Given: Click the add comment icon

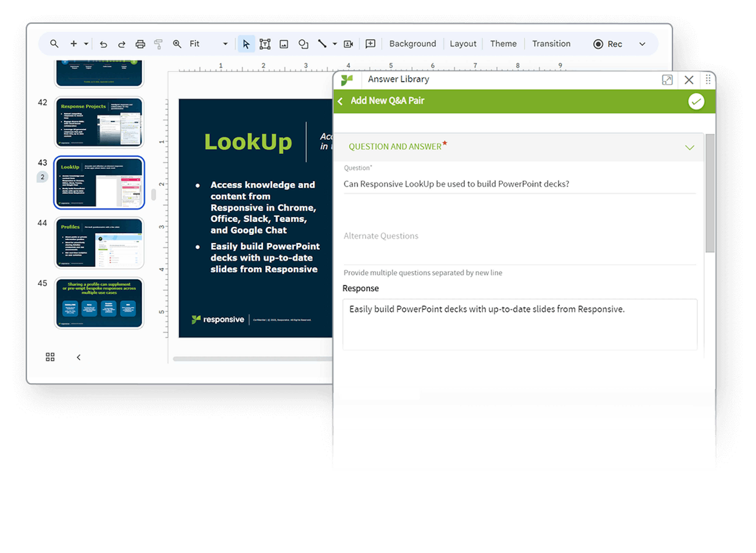Looking at the screenshot, I should pyautogui.click(x=370, y=44).
